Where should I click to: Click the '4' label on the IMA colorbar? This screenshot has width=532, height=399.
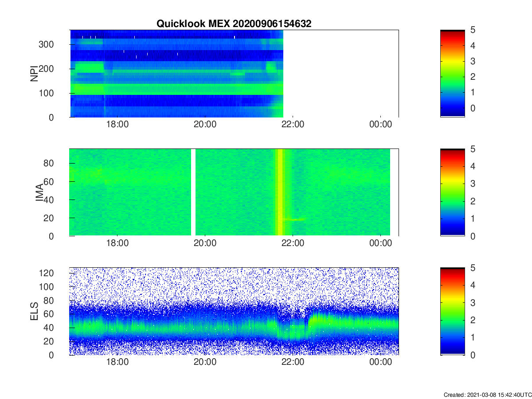pyautogui.click(x=473, y=166)
